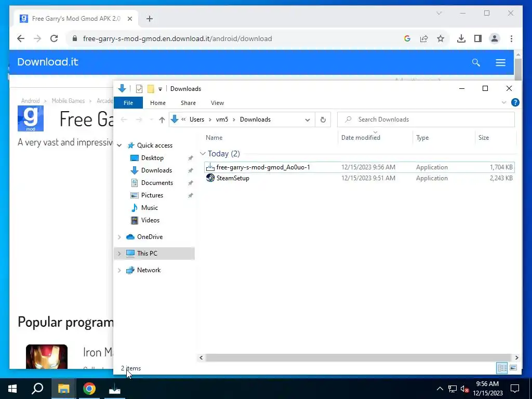Expand the This PC tree node

(119, 254)
